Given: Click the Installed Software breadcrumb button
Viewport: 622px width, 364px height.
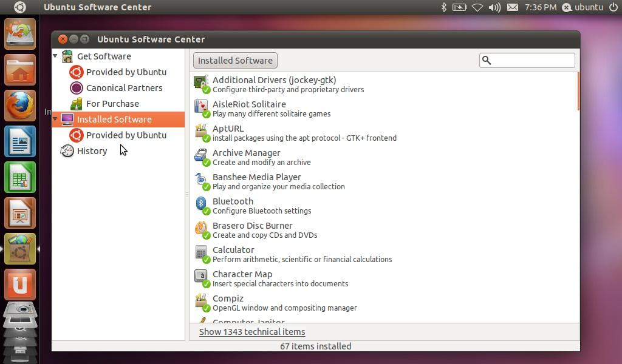Looking at the screenshot, I should click(235, 60).
